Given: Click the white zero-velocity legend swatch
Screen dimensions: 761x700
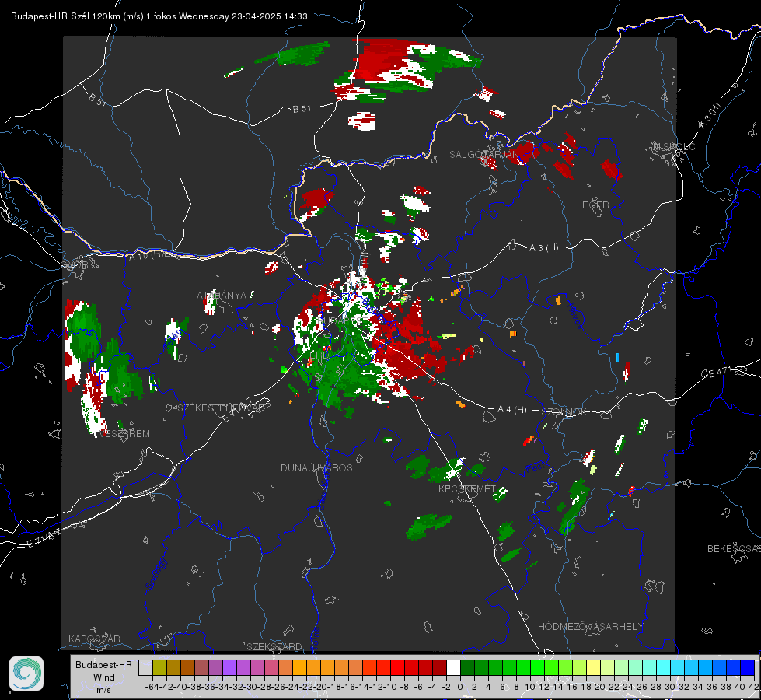Looking at the screenshot, I should (453, 667).
